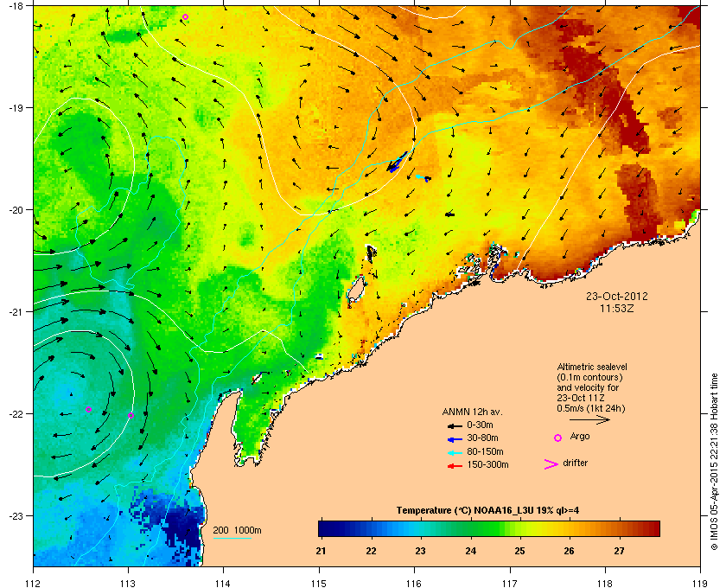
Task: Click the magenta drifter symbol in the legend
Action: [x=551, y=464]
